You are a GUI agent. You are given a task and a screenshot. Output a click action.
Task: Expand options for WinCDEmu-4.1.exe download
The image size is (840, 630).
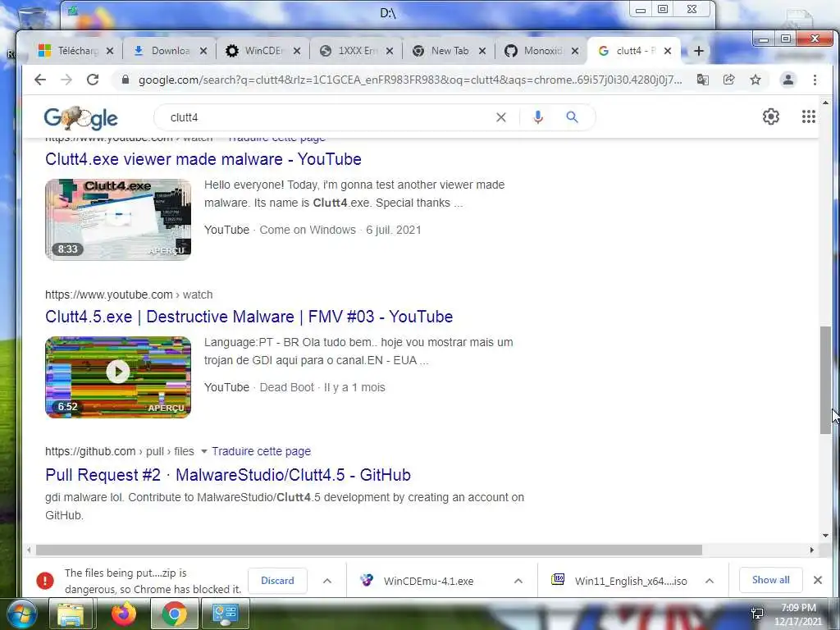[518, 581]
